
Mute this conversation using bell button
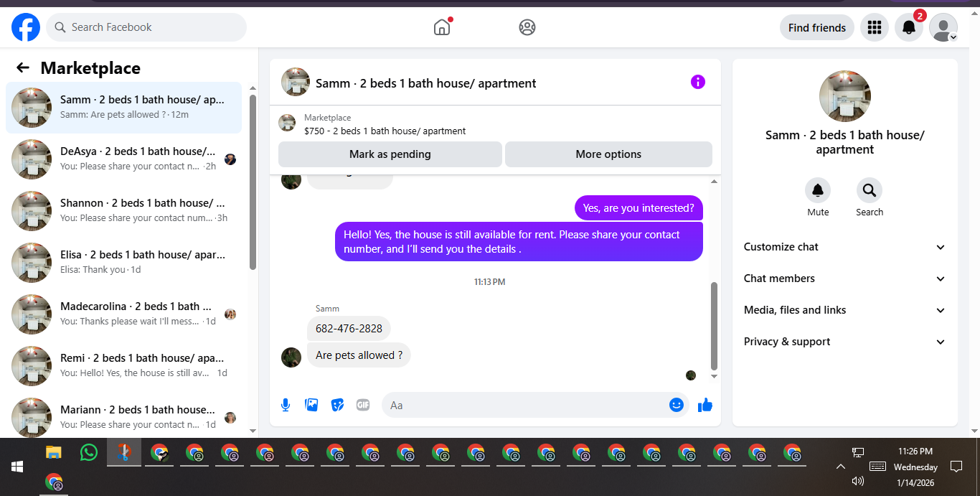818,190
